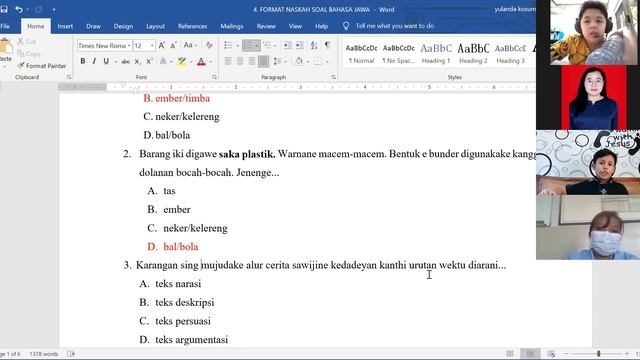Switch to the Layout tab
Viewport: 640px width, 360px height.
click(156, 26)
